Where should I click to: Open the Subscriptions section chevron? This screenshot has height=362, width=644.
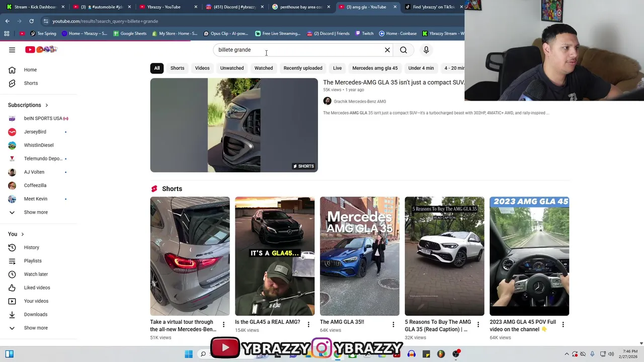click(x=47, y=105)
